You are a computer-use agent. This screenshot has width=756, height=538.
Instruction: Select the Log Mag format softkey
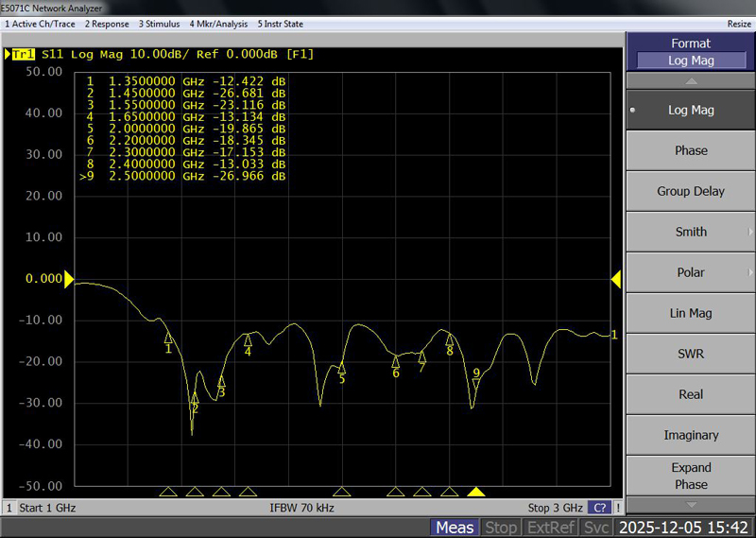tap(690, 110)
